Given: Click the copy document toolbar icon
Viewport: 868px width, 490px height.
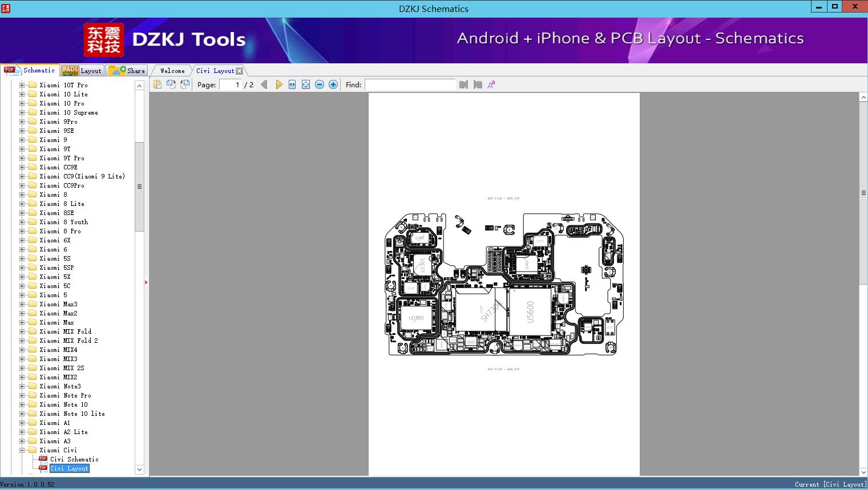Looking at the screenshot, I should click(x=157, y=84).
